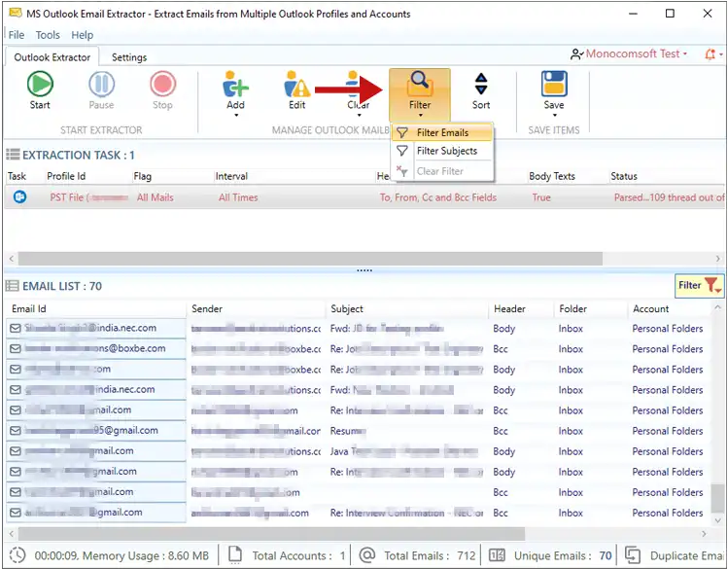The image size is (728, 569).
Task: Click 'To, From, Cc and Bcc Fields' cell
Action: coord(437,197)
